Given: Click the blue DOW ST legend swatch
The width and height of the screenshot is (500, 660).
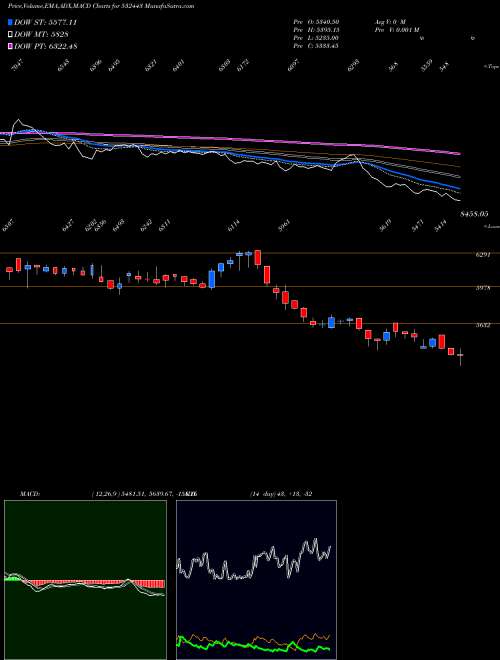Looking at the screenshot, I should (11, 22).
